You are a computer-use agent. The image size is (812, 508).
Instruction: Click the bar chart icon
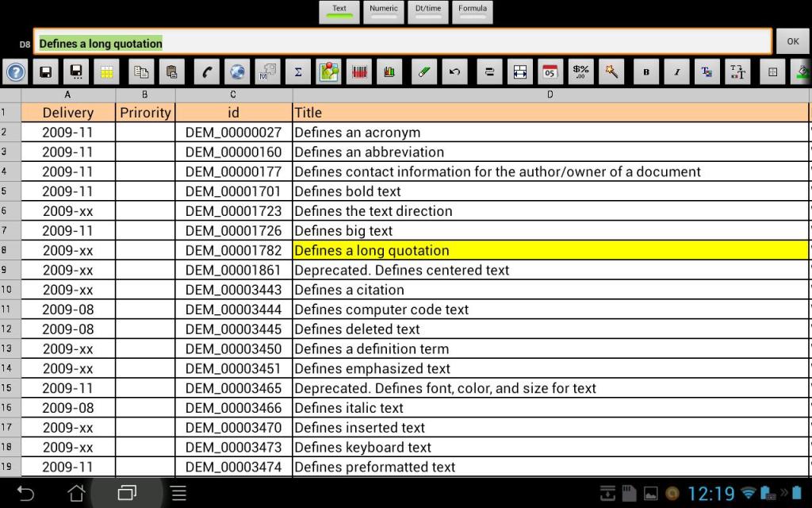coord(389,72)
